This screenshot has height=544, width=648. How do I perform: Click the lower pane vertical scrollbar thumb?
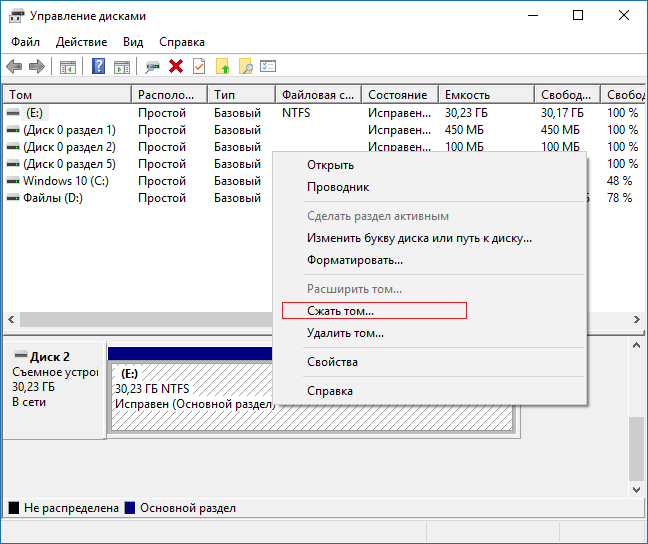point(636,449)
